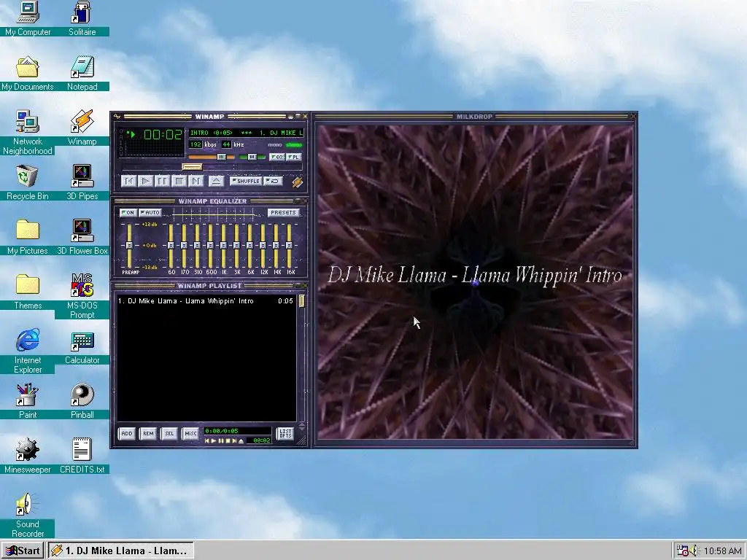Click the 12K equalizer band slider
The image size is (747, 560).
click(263, 245)
